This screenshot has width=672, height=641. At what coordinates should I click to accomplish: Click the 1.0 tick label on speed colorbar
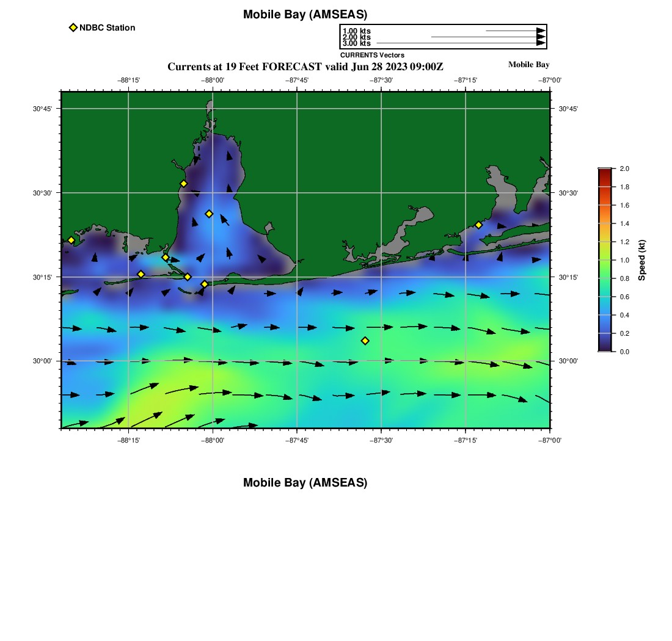point(624,260)
